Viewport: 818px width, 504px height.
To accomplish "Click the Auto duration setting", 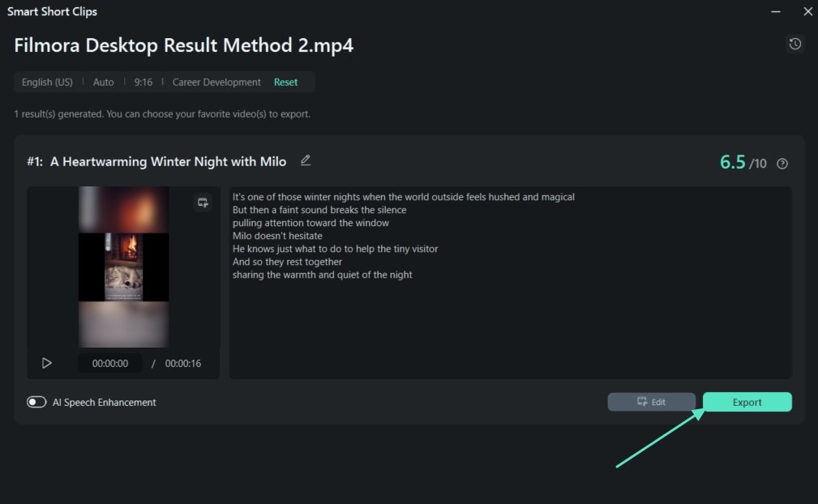I will click(103, 83).
